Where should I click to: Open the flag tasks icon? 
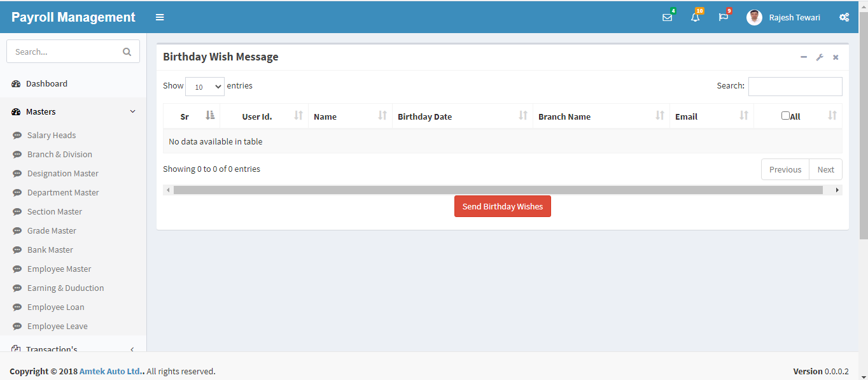(x=723, y=18)
